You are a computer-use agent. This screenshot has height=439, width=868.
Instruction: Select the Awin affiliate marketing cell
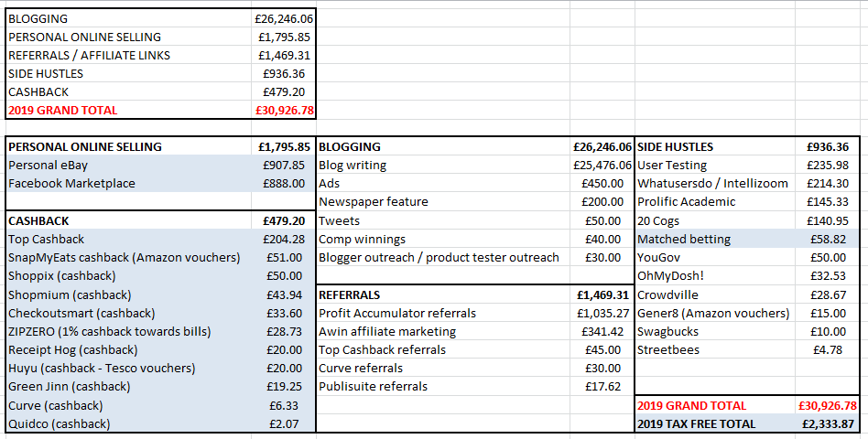point(443,331)
